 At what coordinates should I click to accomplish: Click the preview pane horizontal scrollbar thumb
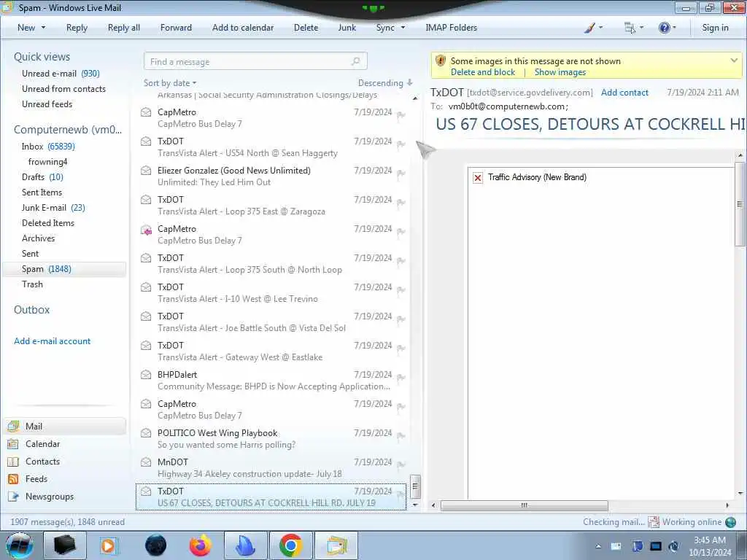524,505
